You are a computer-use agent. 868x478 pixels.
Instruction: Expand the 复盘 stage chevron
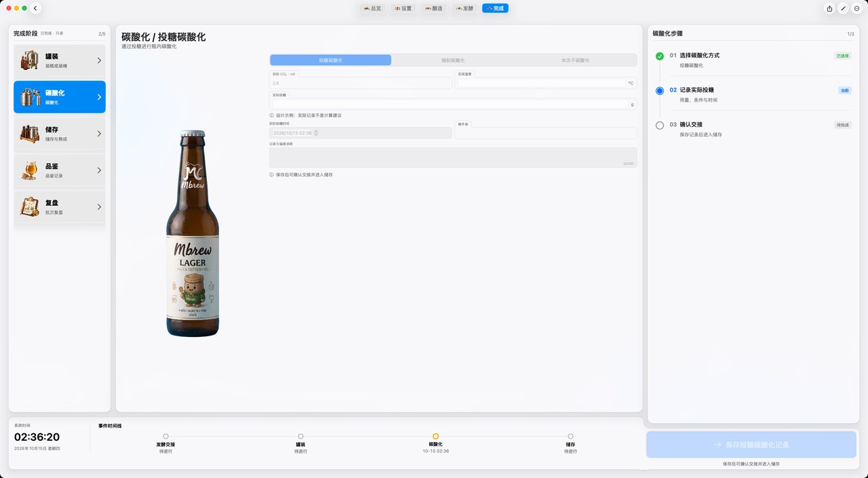pos(99,207)
